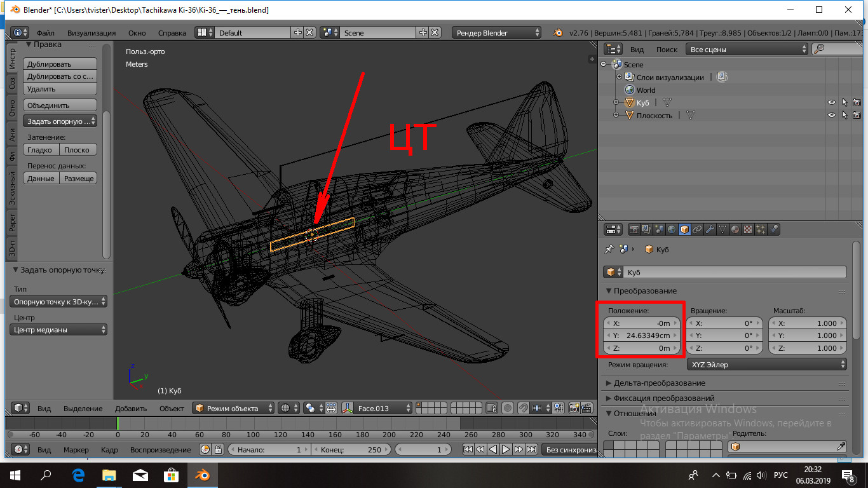Click the timeline at frame 100
Image resolution: width=868 pixels, height=488 pixels.
coord(254,423)
